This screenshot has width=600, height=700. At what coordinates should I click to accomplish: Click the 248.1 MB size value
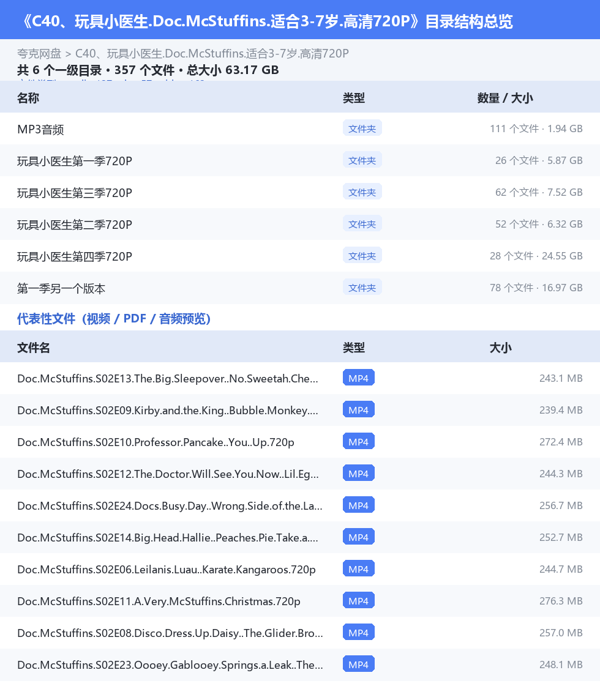(561, 665)
